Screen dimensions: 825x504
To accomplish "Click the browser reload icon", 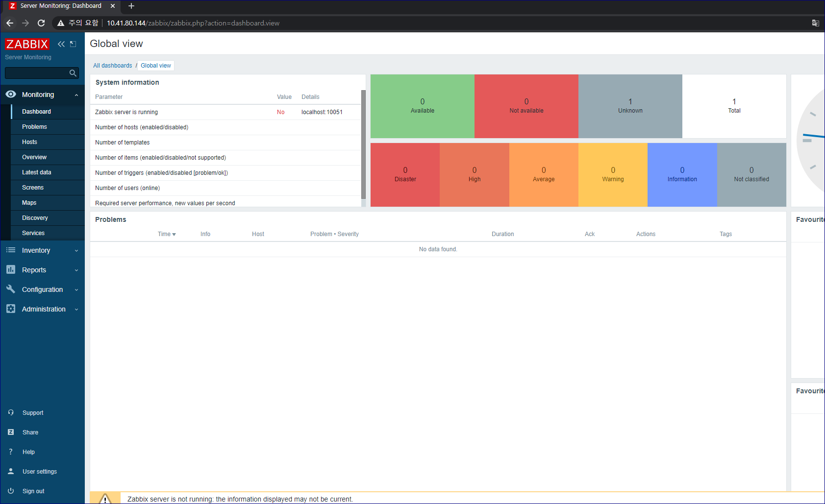I will pyautogui.click(x=41, y=23).
